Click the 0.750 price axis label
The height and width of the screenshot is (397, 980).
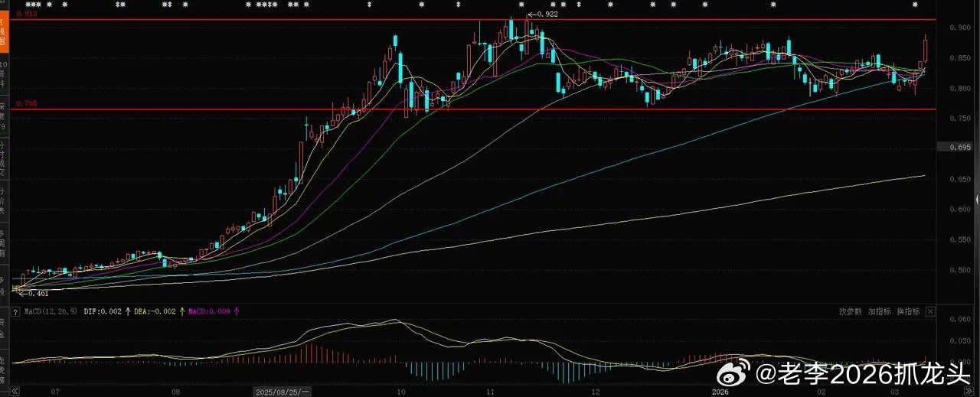(962, 119)
